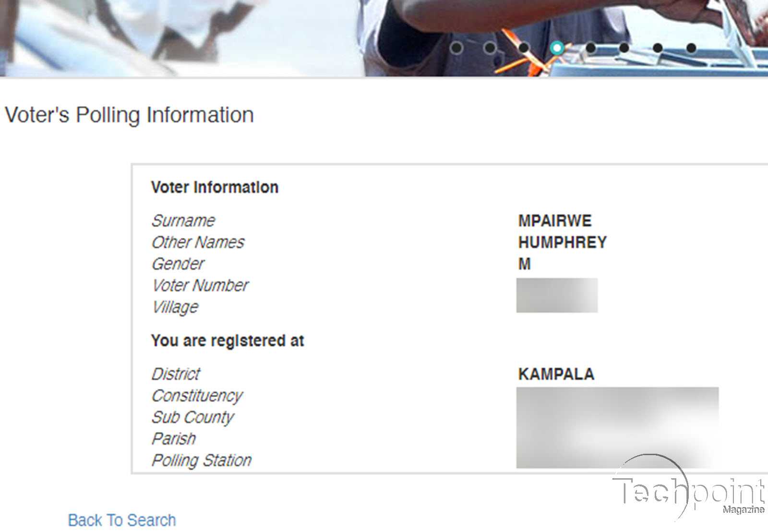Select the last carousel indicator dot
768x532 pixels.
point(690,48)
